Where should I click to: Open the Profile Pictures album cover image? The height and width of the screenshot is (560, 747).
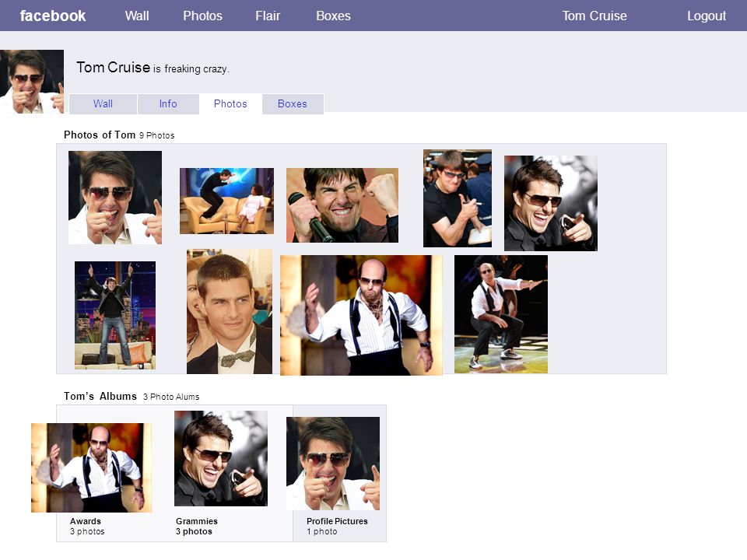[x=333, y=464]
